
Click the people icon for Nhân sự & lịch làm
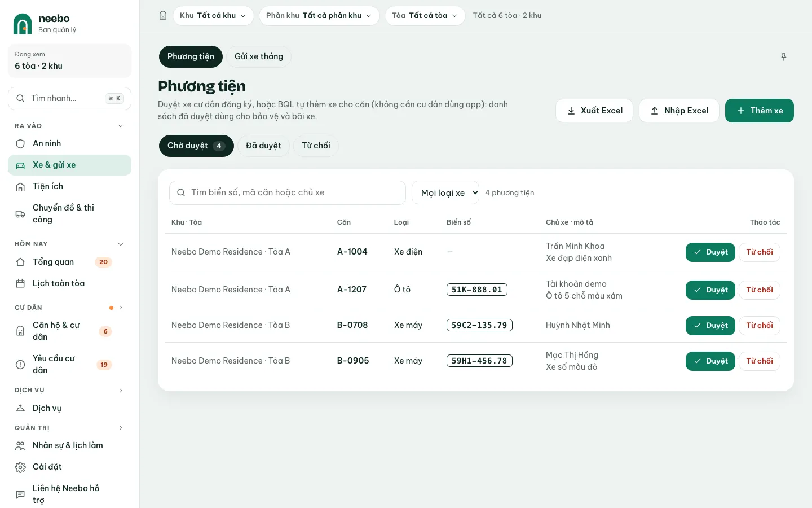[x=20, y=445]
